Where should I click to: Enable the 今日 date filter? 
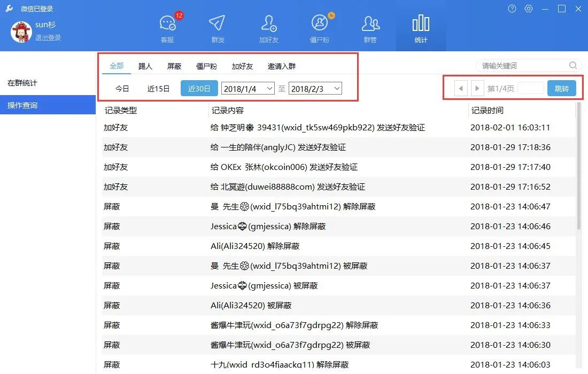pos(122,88)
